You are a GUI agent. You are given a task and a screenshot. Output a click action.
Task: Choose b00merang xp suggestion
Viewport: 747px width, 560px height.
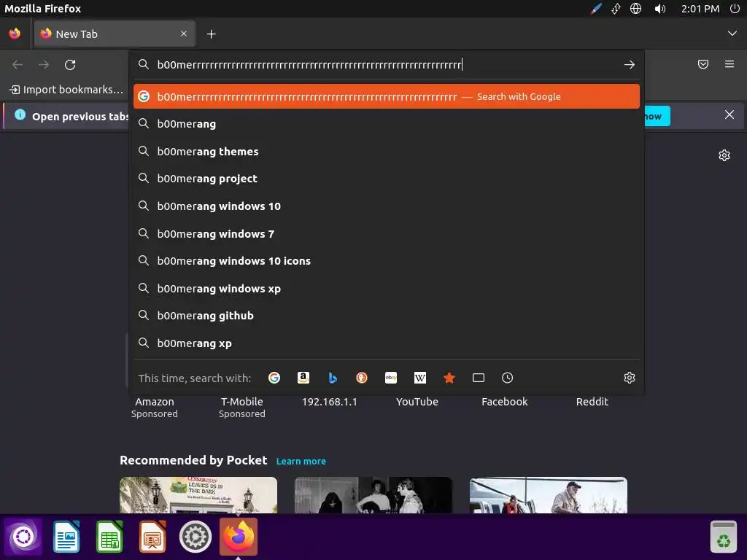(387, 343)
